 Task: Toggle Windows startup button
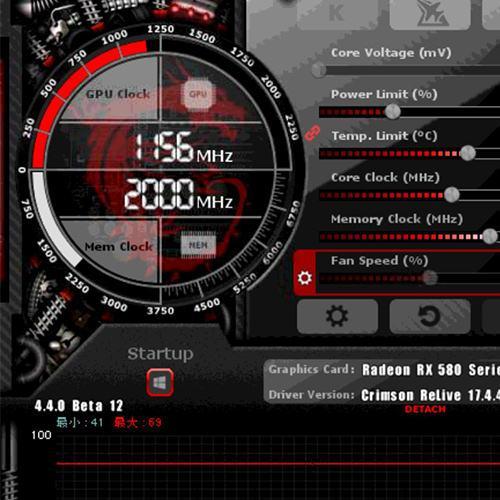[160, 382]
